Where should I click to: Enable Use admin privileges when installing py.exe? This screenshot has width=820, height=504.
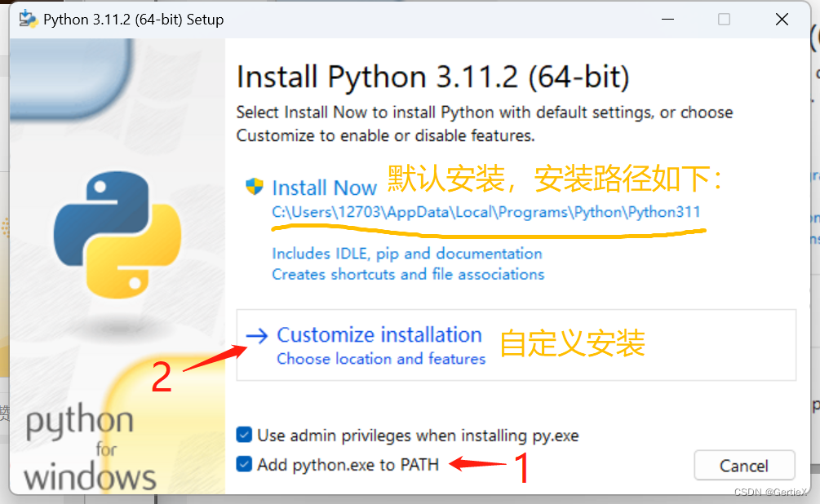[243, 435]
